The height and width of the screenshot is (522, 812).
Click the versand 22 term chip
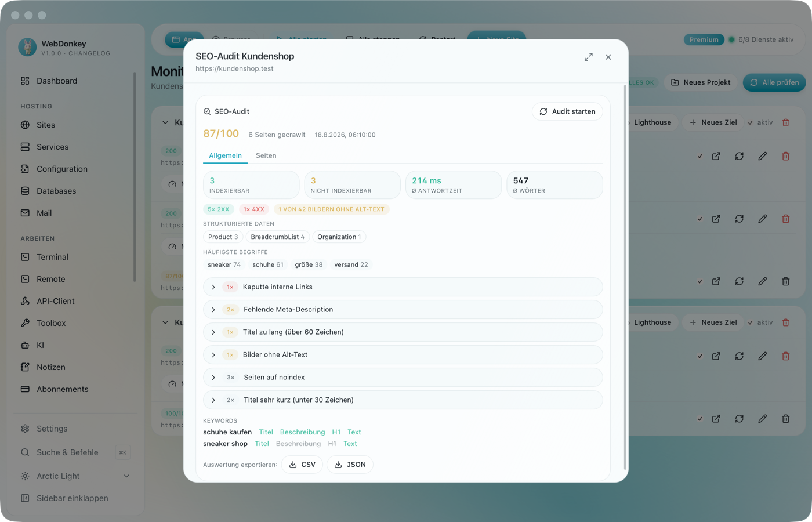[x=351, y=264]
